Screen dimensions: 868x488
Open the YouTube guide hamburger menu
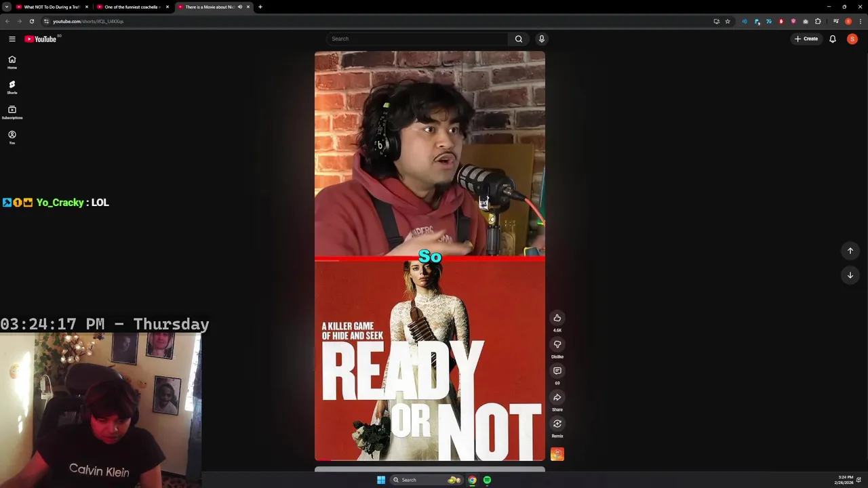click(12, 39)
